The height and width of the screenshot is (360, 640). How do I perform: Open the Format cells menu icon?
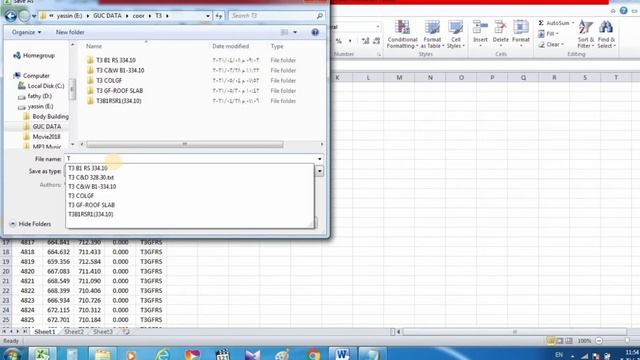tap(521, 28)
